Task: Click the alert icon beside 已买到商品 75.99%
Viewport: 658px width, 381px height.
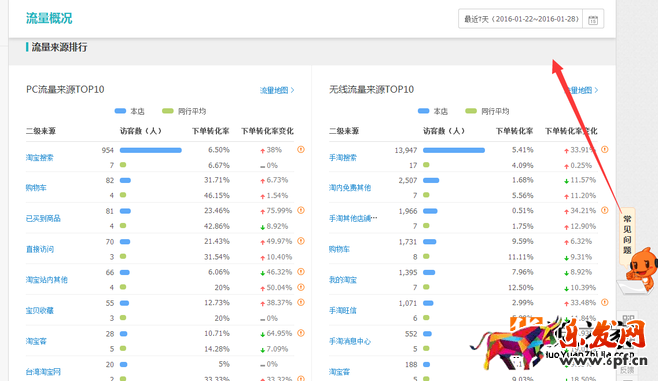Action: tap(301, 210)
